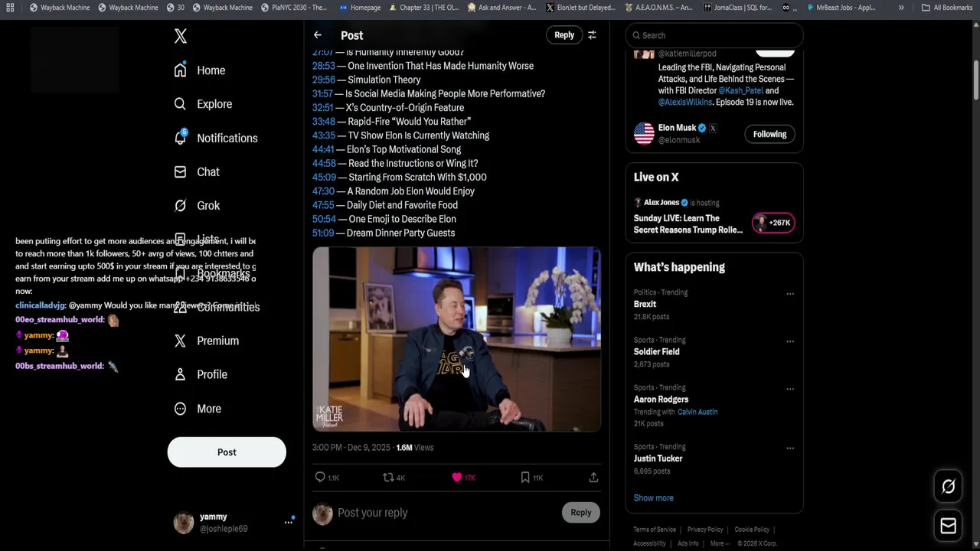This screenshot has width=980, height=551.
Task: Open account menu dots beside yammy
Action: (289, 522)
